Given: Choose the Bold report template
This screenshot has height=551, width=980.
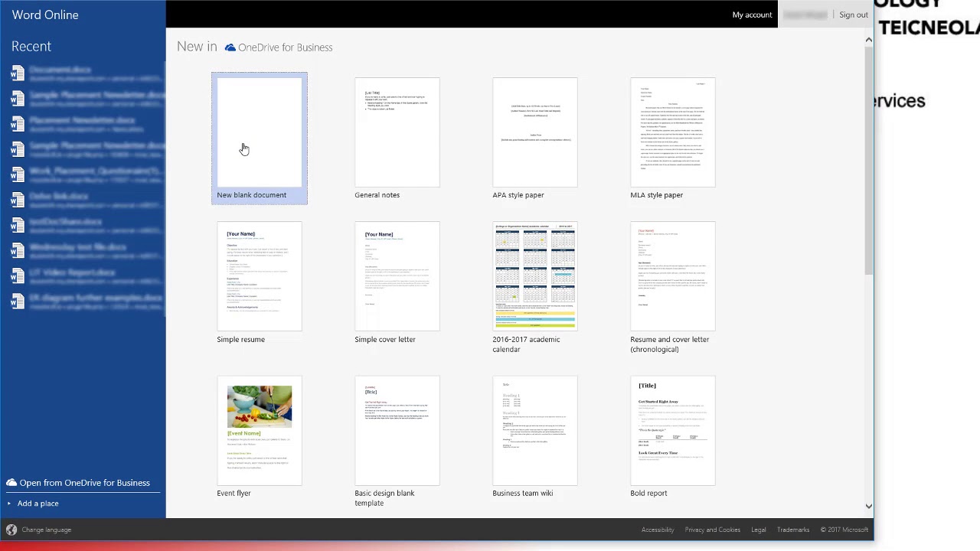Looking at the screenshot, I should (x=673, y=431).
